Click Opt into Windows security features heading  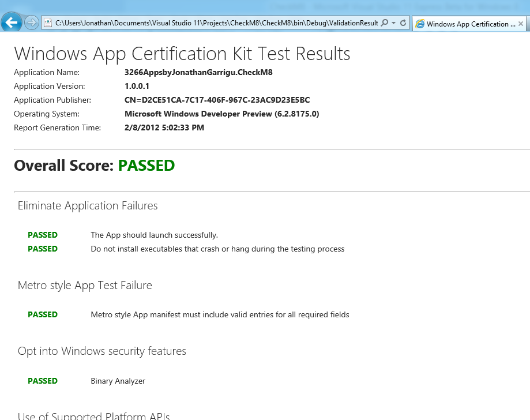pyautogui.click(x=102, y=351)
